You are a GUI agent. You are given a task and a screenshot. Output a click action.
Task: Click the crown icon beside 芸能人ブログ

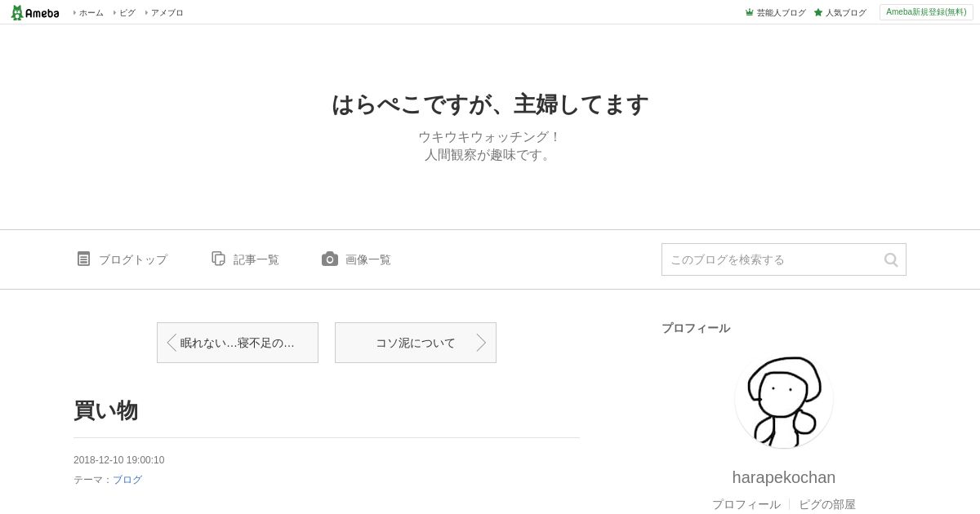pyautogui.click(x=749, y=12)
